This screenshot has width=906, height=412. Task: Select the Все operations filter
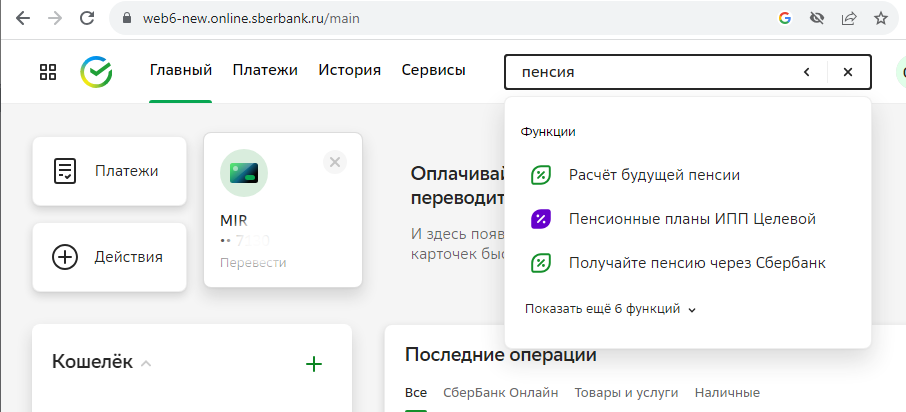(416, 393)
